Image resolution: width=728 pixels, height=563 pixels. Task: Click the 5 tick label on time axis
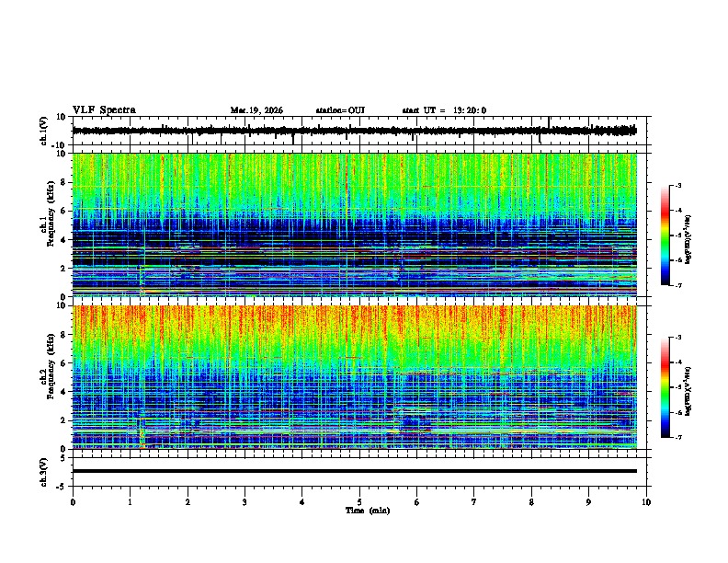359,502
